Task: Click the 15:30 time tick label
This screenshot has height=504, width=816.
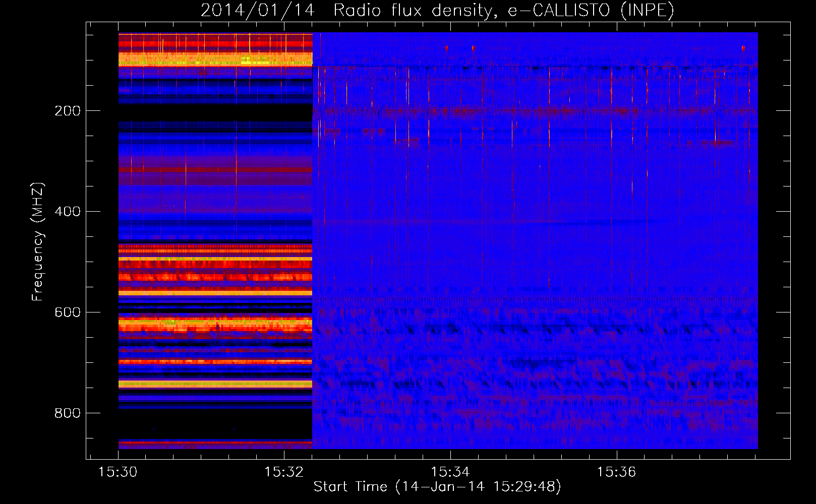Action: [118, 472]
